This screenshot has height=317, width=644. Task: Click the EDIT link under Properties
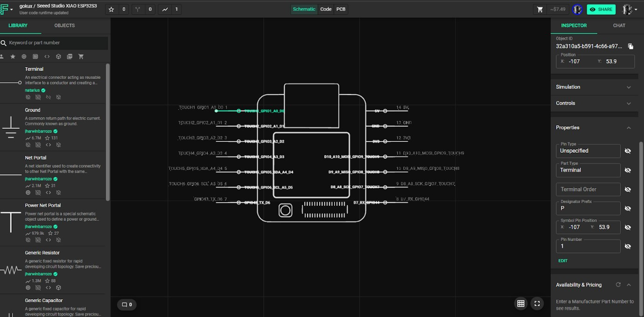563,261
